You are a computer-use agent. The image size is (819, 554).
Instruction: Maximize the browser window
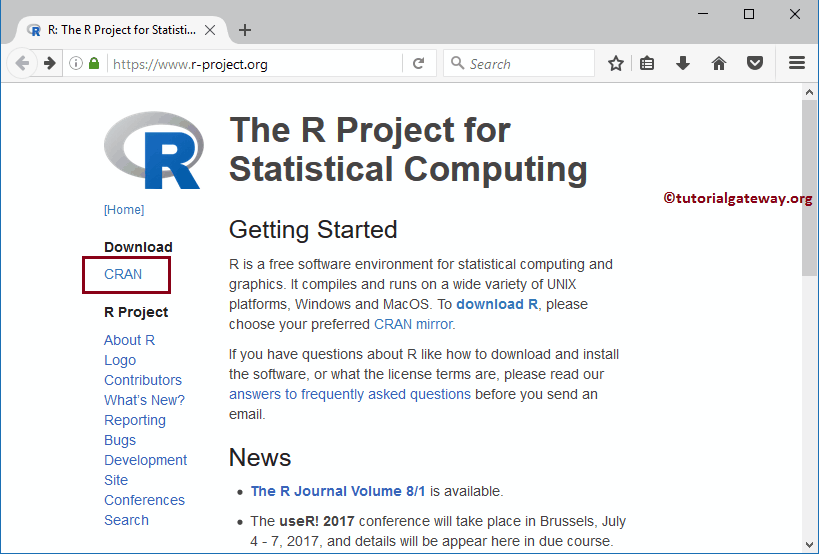point(749,14)
